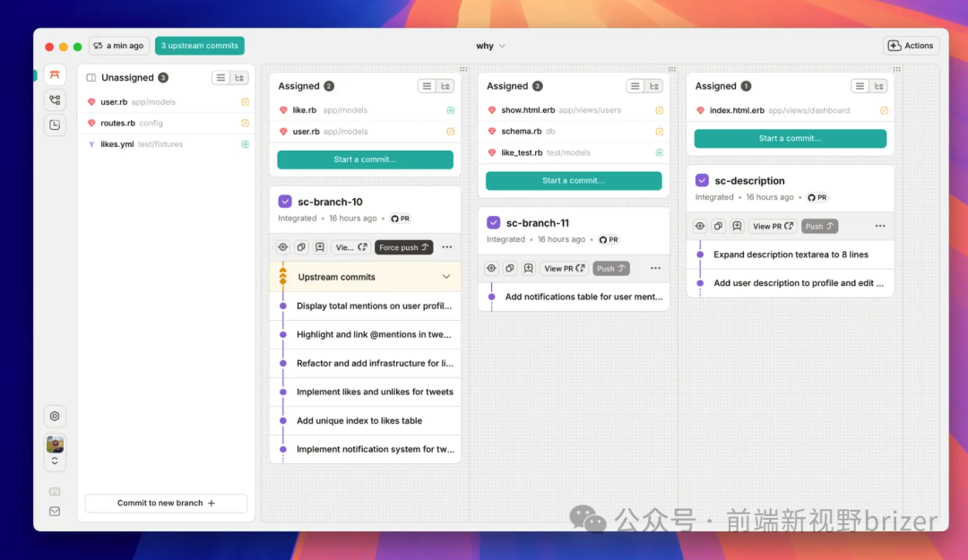Open the mail icon at sidebar bottom
The width and height of the screenshot is (968, 560).
55,512
